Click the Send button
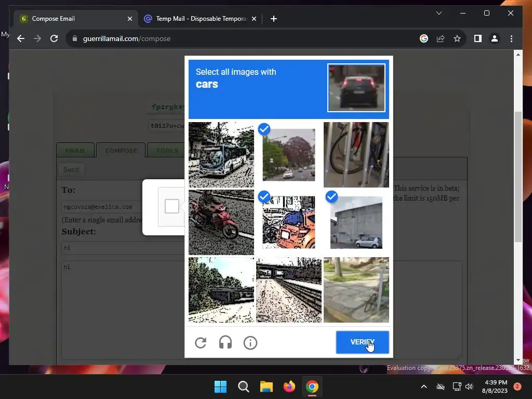 [71, 169]
